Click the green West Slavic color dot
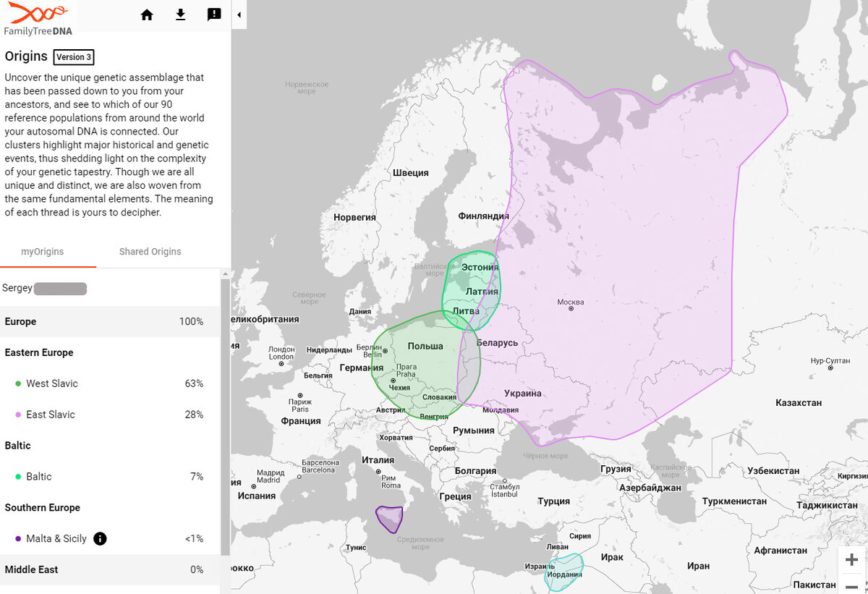The height and width of the screenshot is (594, 868). 18,383
